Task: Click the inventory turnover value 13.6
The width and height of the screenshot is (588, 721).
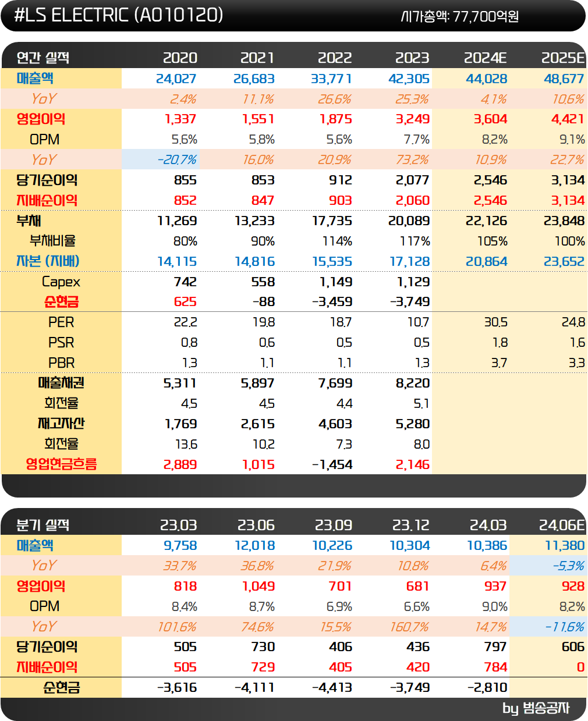Action: coord(186,444)
